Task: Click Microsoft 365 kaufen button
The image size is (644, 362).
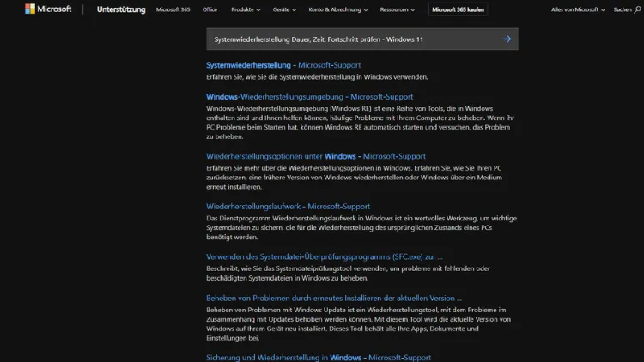Action: click(x=458, y=9)
